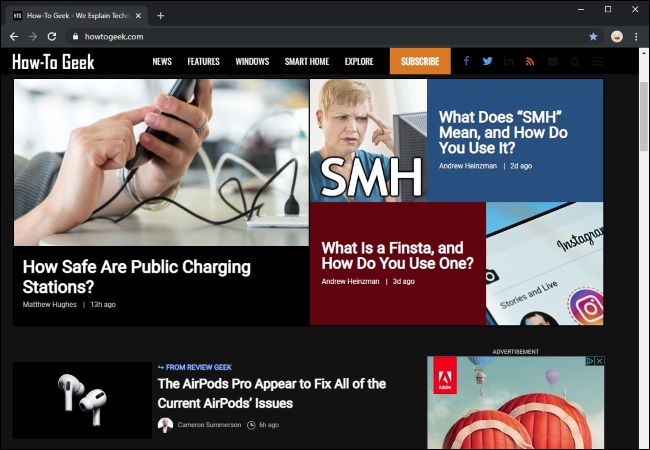Open the Chrome three-dot menu
Screen dimensions: 650x450
pyautogui.click(x=636, y=36)
